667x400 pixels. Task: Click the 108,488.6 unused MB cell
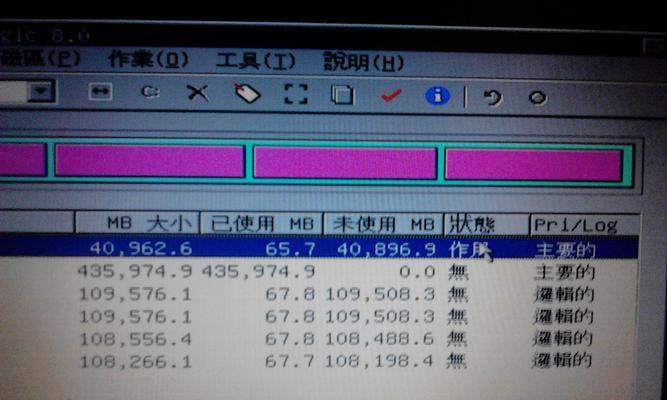(x=379, y=339)
